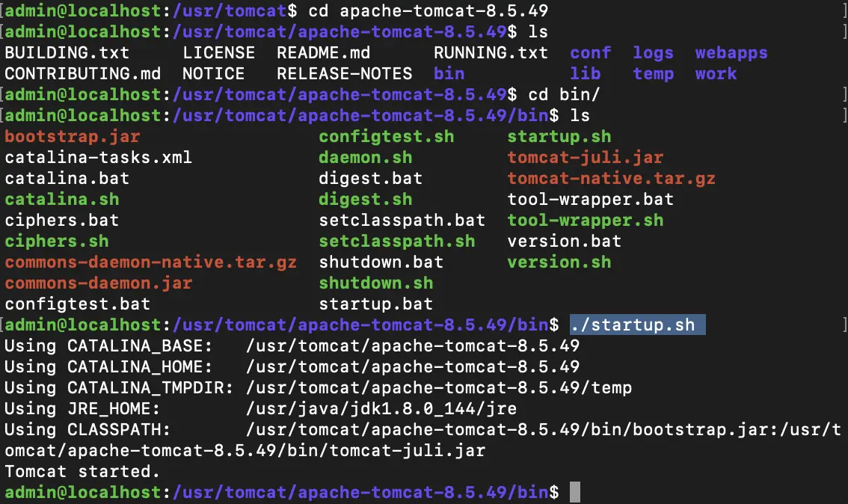
Task: Click setclasspath.sh in the listing
Action: tap(397, 242)
